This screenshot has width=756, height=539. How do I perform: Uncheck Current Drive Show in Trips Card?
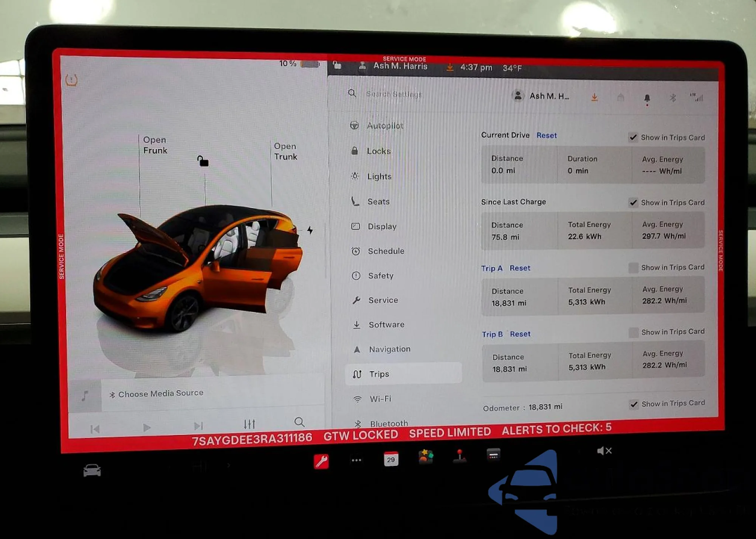point(633,137)
